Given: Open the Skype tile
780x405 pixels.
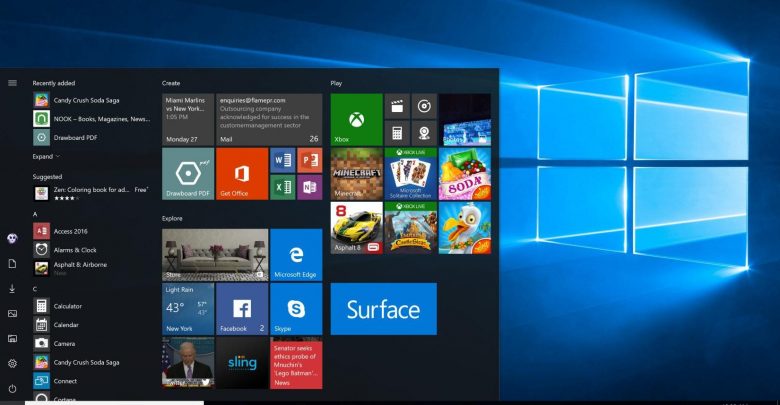Looking at the screenshot, I should [296, 309].
